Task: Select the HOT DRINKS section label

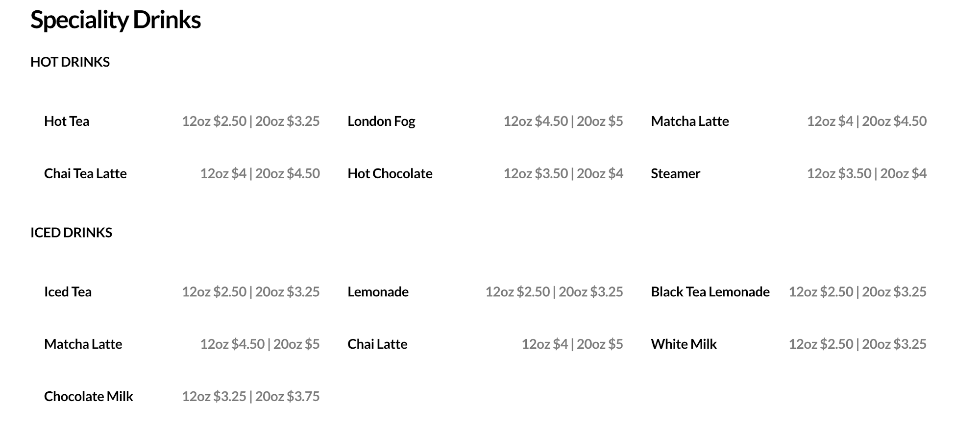Action: coord(70,62)
